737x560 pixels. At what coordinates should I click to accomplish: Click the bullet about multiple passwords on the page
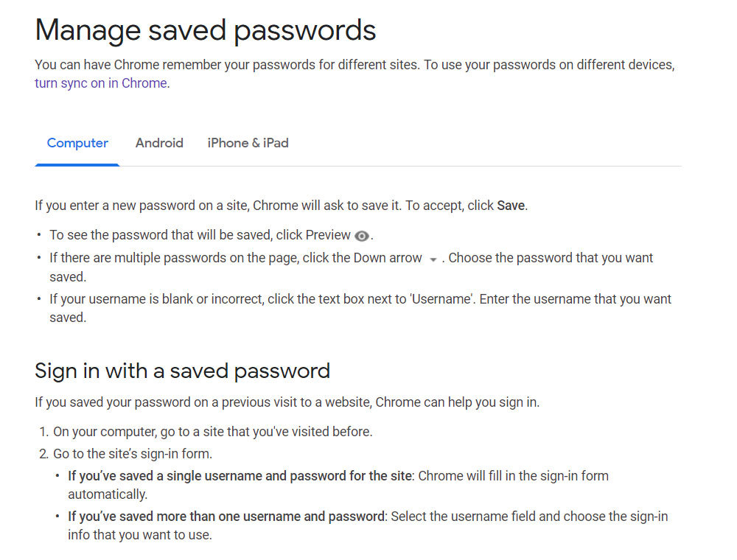351,267
